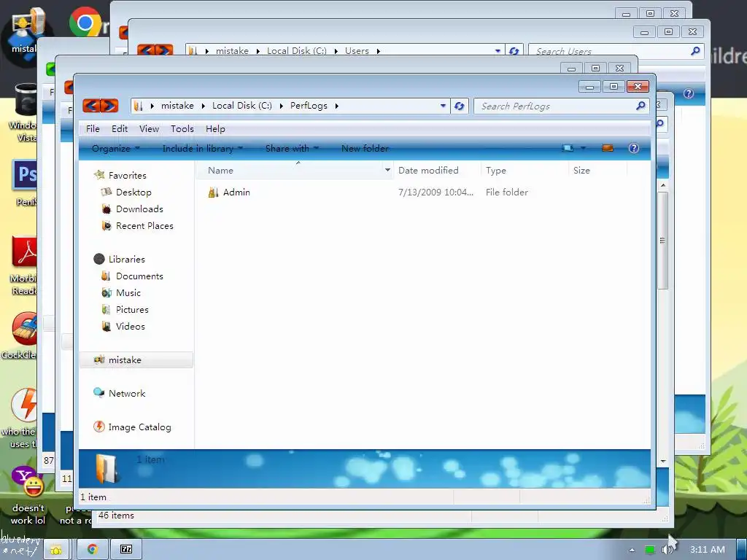The image size is (747, 560).
Task: Refresh the PerfLogs folder view
Action: pyautogui.click(x=459, y=106)
